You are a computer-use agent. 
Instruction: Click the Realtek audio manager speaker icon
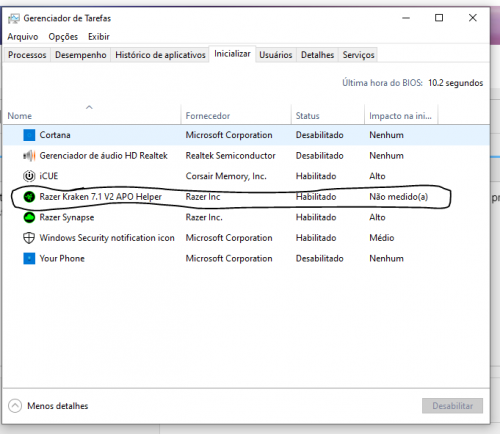(x=29, y=156)
